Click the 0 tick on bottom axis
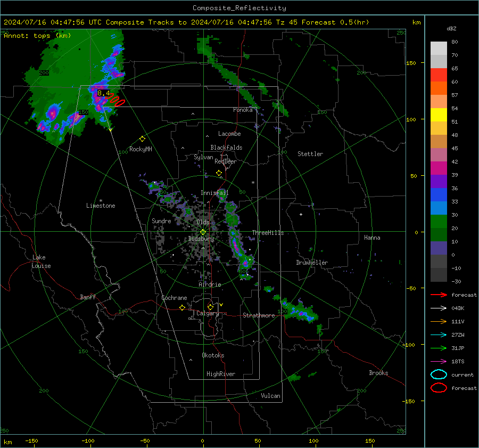This screenshot has width=479, height=448. tap(202, 441)
